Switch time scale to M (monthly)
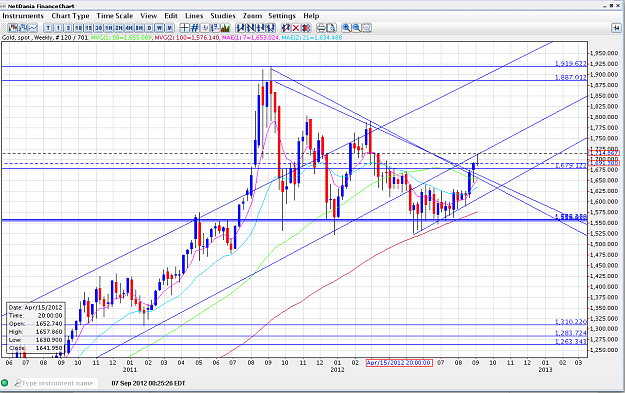The height and width of the screenshot is (393, 625). coord(170,28)
